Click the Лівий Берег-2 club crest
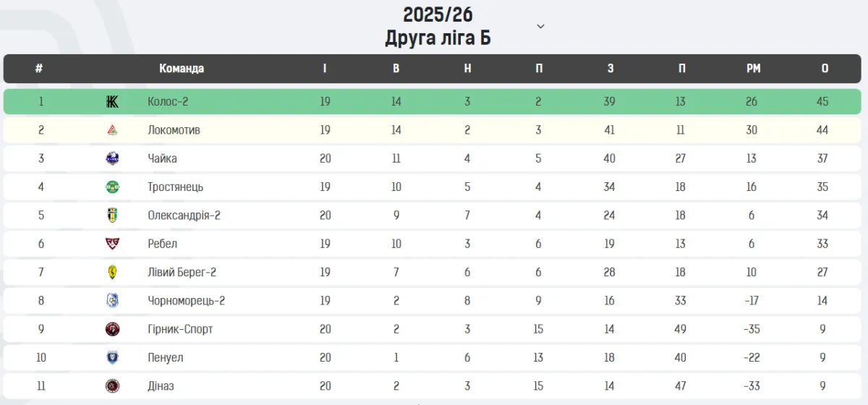Viewport: 868px width, 405px height. 112,272
